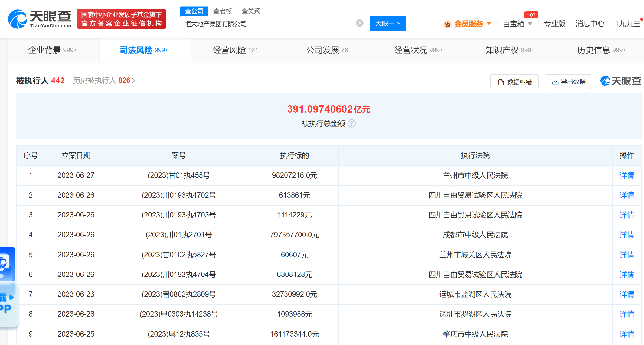Click the crown icon beside 会员服务
This screenshot has width=644, height=345.
click(448, 24)
